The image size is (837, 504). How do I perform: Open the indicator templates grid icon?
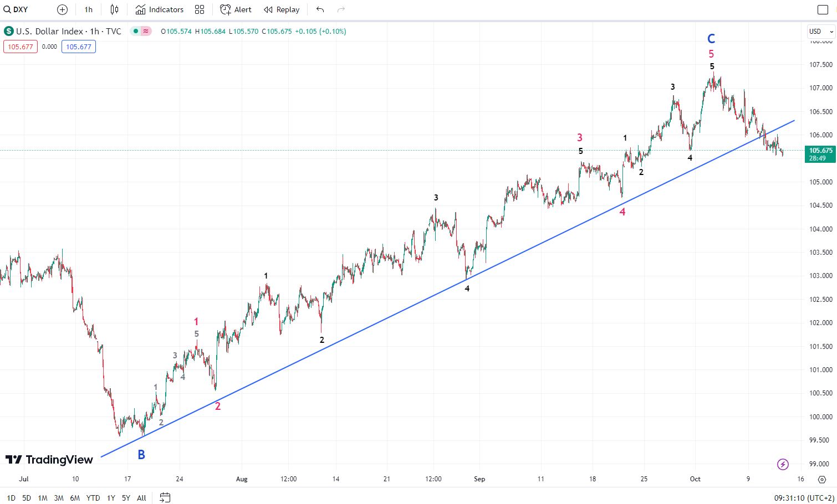(x=200, y=9)
